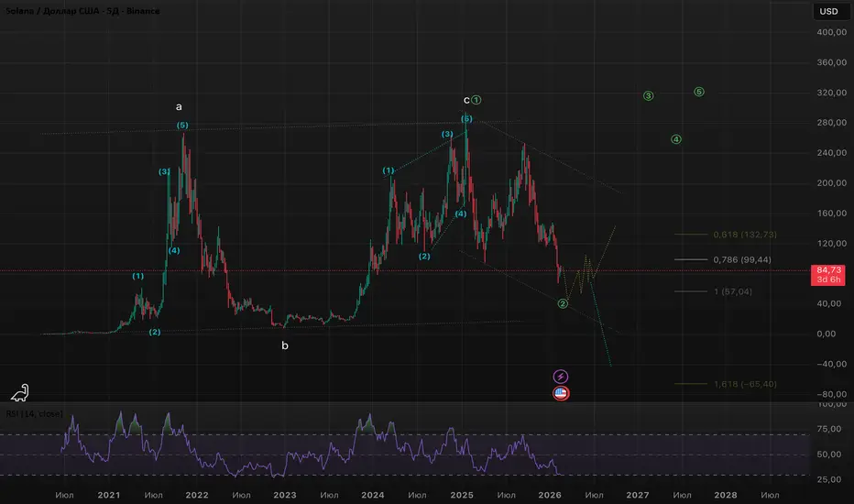Click the 400,00 price axis label

click(x=832, y=32)
